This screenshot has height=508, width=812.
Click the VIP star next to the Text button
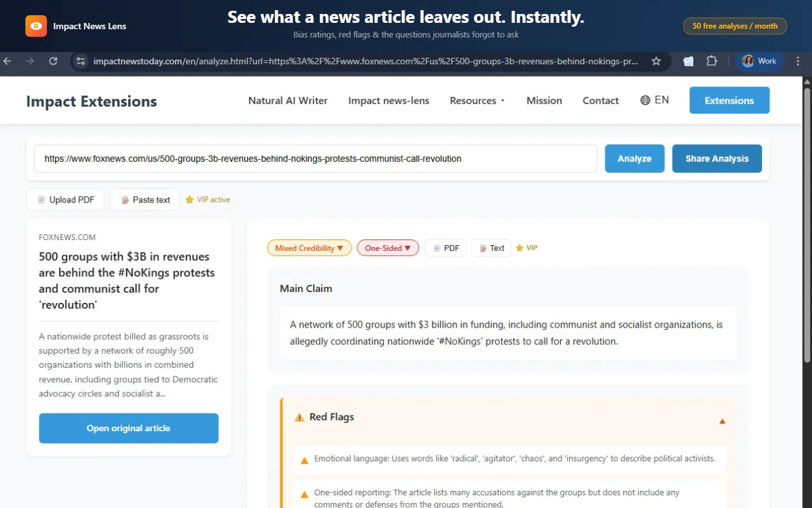(527, 248)
